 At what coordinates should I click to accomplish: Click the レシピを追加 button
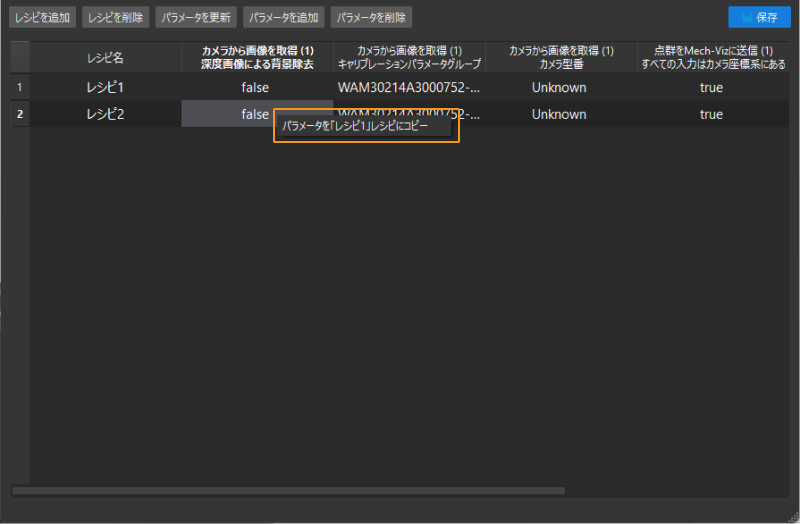coord(42,17)
